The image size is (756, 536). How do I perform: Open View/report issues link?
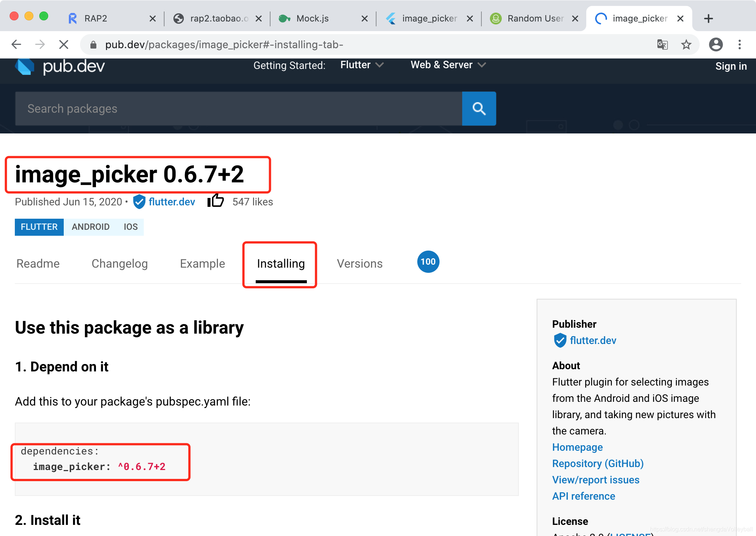(x=596, y=480)
